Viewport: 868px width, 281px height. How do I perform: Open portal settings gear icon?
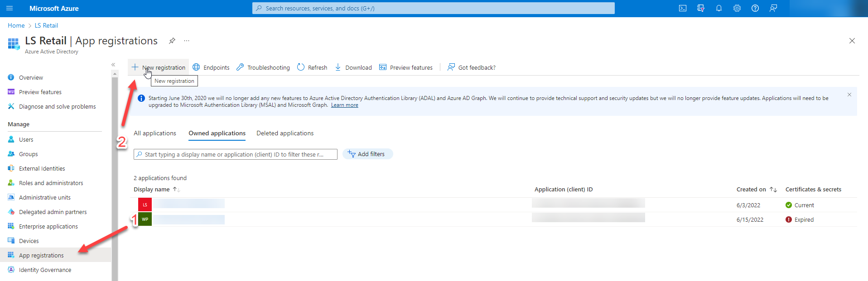click(x=737, y=8)
